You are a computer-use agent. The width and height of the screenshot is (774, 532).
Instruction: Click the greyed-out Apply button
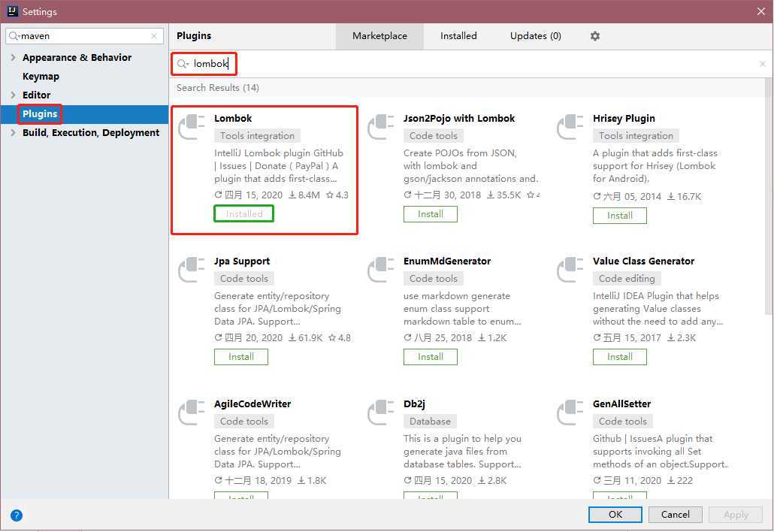736,514
